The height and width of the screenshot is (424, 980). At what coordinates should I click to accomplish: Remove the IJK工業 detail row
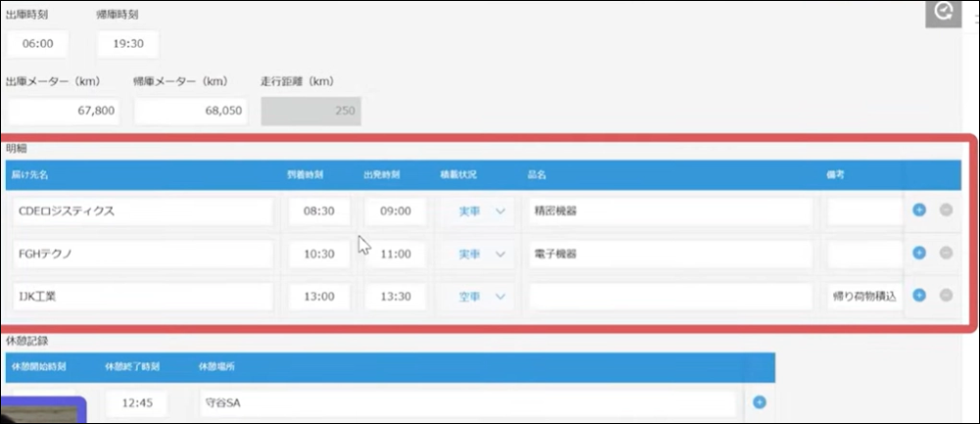946,295
